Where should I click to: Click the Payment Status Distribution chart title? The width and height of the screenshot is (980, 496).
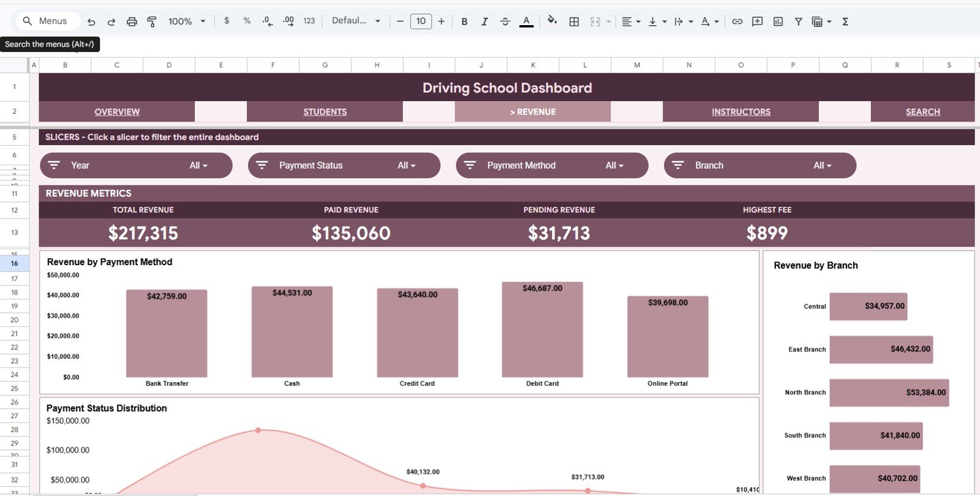click(107, 408)
